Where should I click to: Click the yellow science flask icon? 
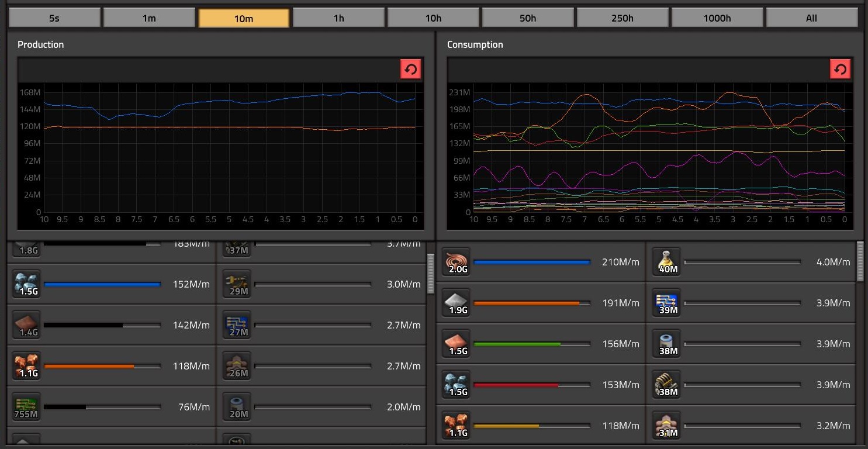(668, 262)
